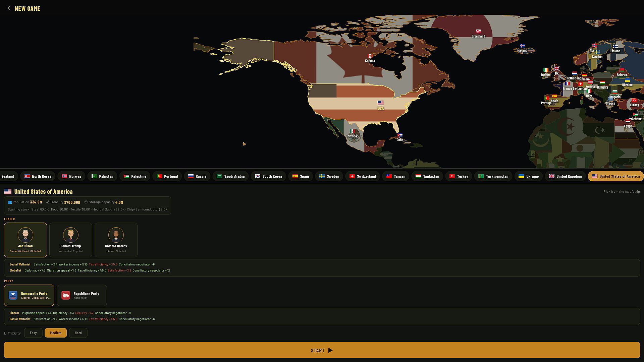Click the 'Pick from the map/strip' hint
644x362 pixels.
pos(622,192)
